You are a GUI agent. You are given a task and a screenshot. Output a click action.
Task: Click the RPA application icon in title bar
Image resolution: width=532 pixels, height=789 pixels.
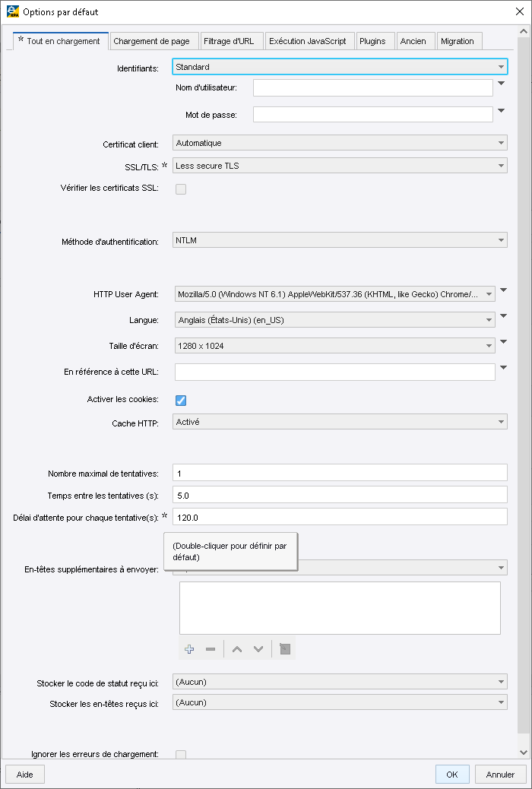coord(11,12)
